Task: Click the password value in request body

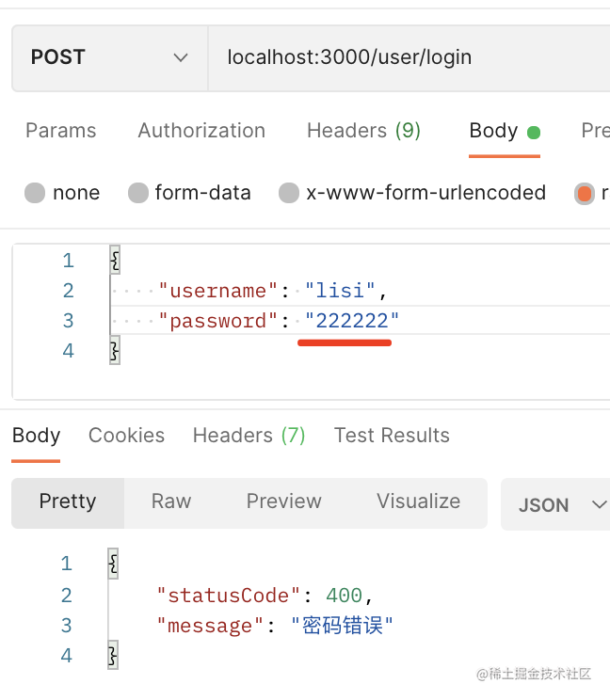Action: coord(352,322)
